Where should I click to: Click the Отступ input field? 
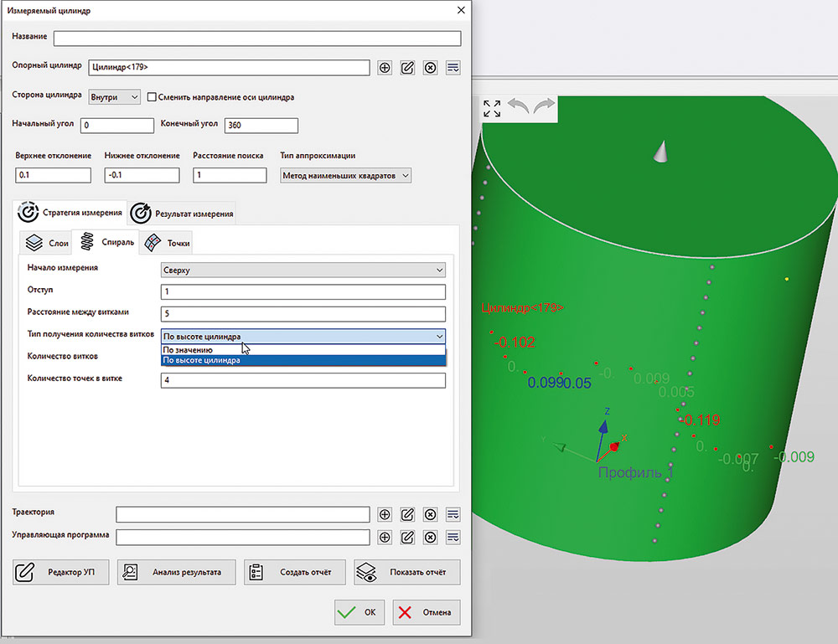[303, 291]
